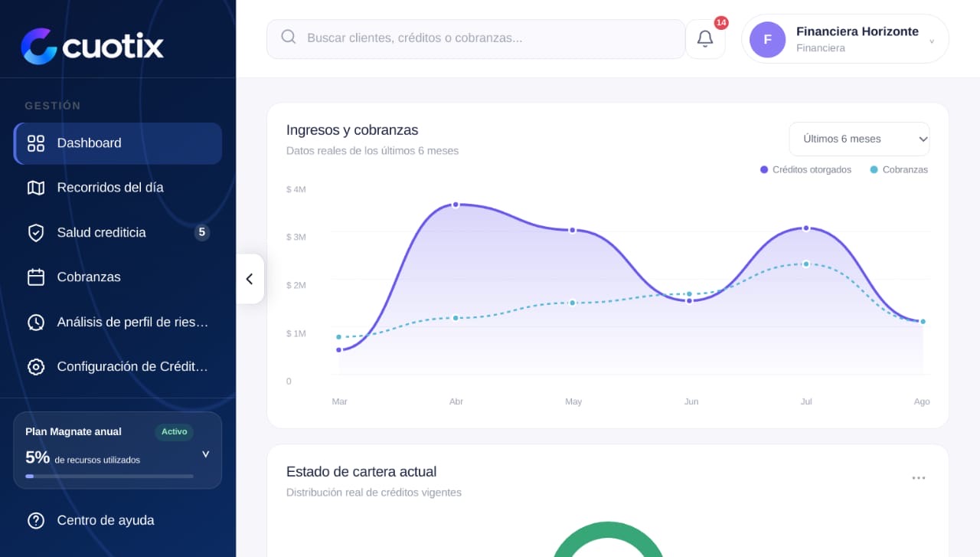This screenshot has width=980, height=557.
Task: Open the Cobranzas section
Action: [x=118, y=277]
